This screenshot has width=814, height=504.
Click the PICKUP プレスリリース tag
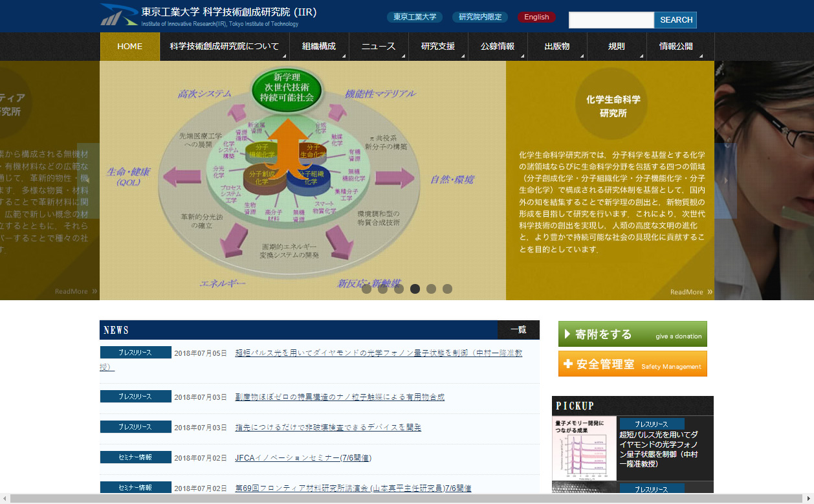click(652, 424)
